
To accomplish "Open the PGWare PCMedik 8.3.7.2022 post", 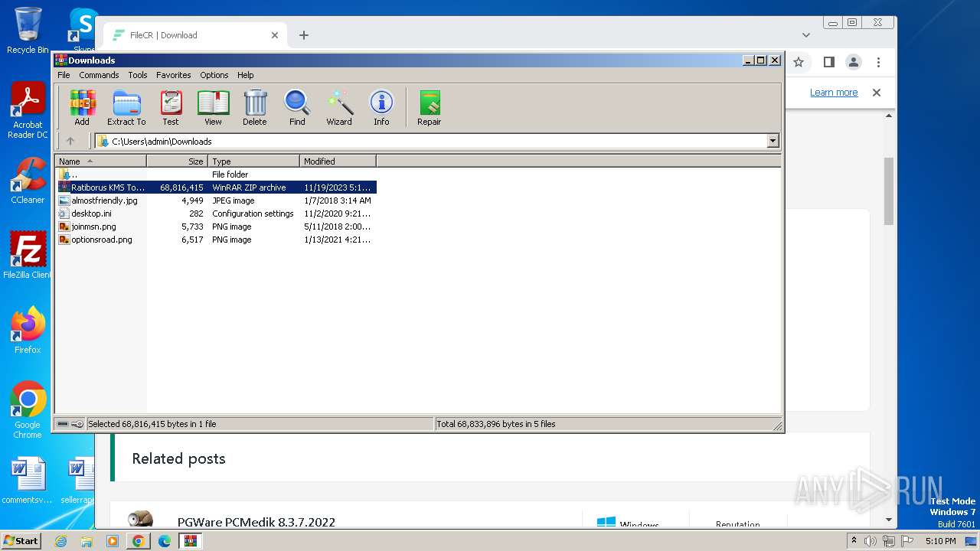I will click(256, 523).
